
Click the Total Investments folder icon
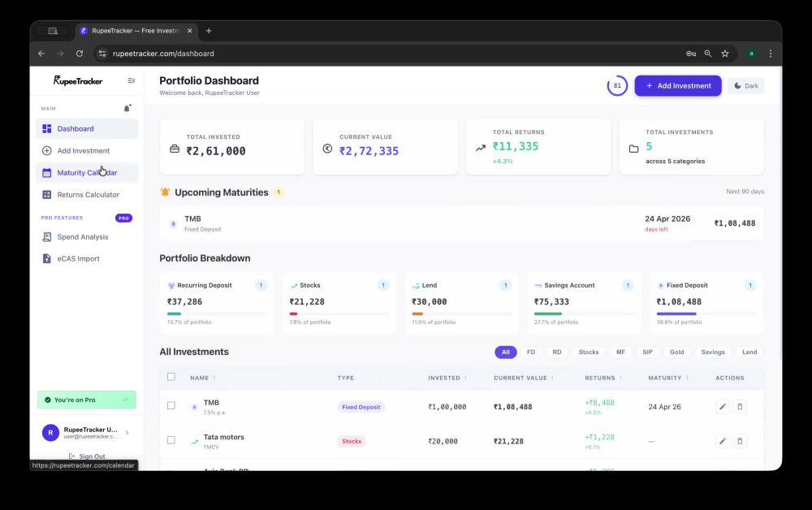[633, 149]
